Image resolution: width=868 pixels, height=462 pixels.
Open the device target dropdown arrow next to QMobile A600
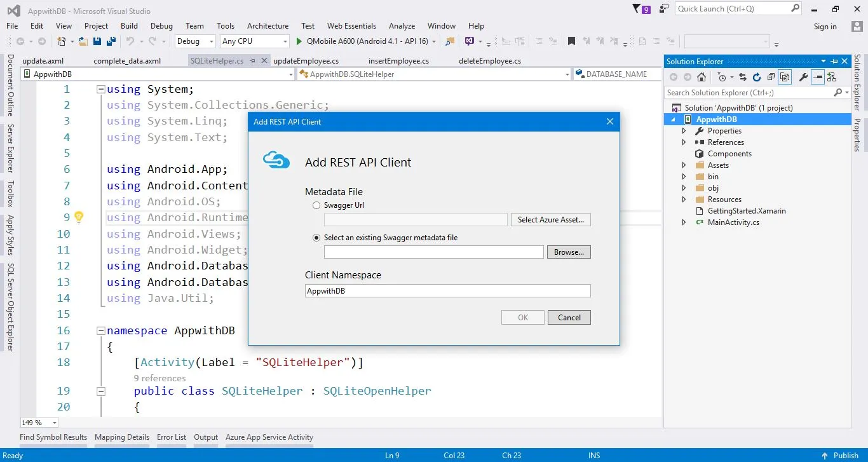[434, 41]
